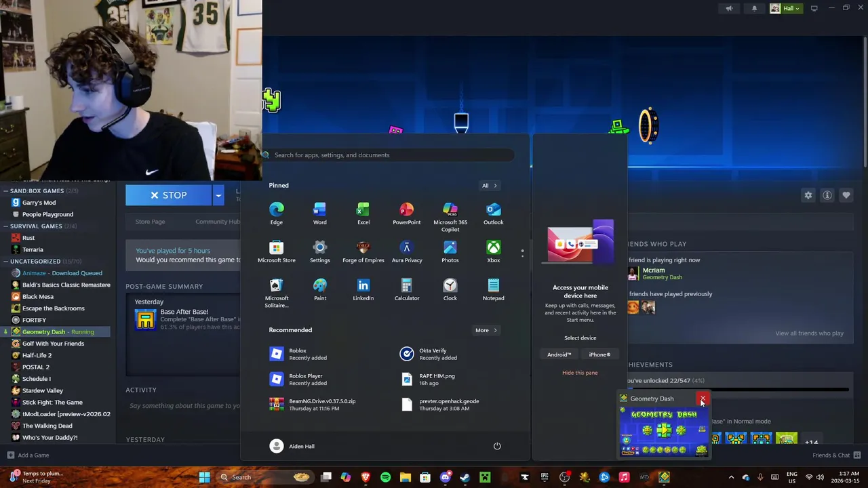Open Settings from pinned apps
This screenshot has width=868, height=488.
pyautogui.click(x=319, y=251)
